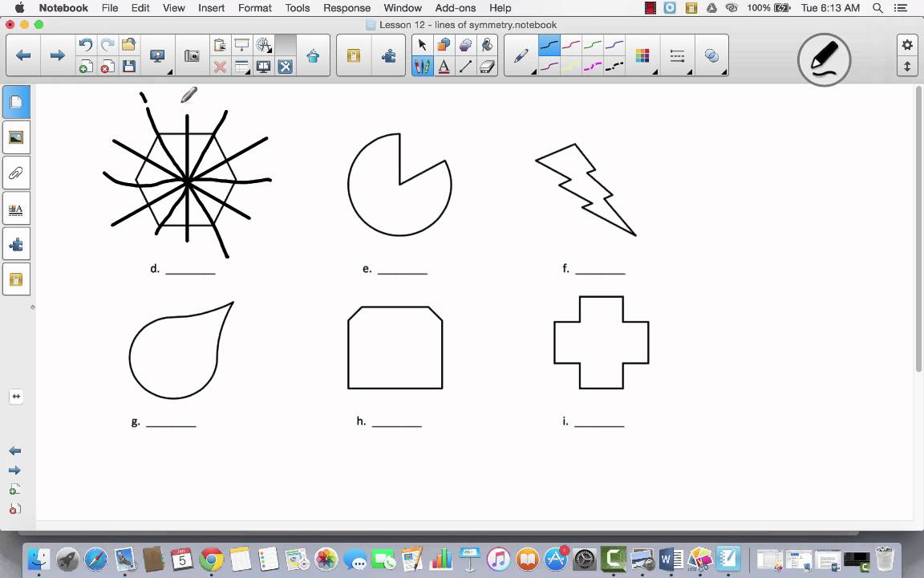This screenshot has width=924, height=578.
Task: Click the Screen Capture camera icon
Action: 192,55
